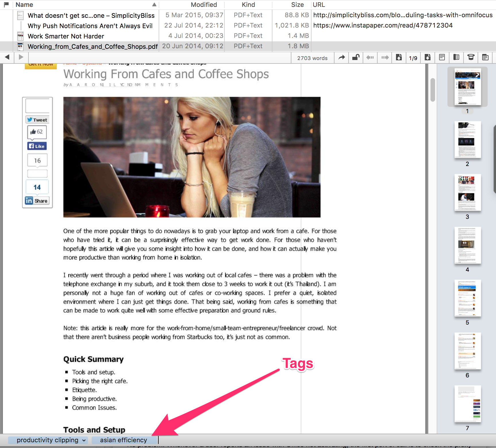The width and height of the screenshot is (496, 448).
Task: Click the single-page document view icon
Action: coord(442,57)
